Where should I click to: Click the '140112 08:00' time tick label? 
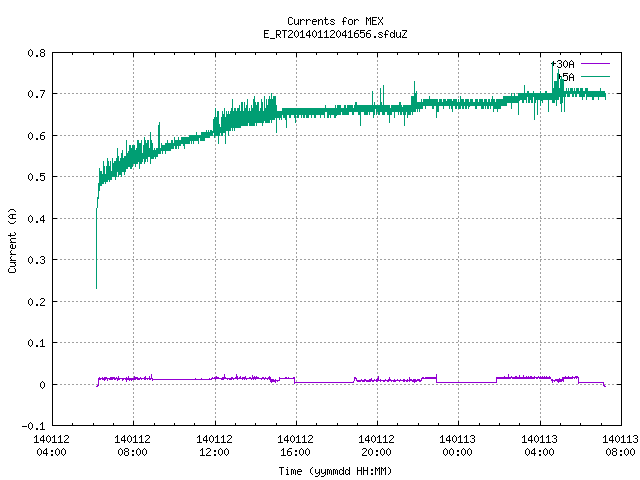tap(132, 446)
